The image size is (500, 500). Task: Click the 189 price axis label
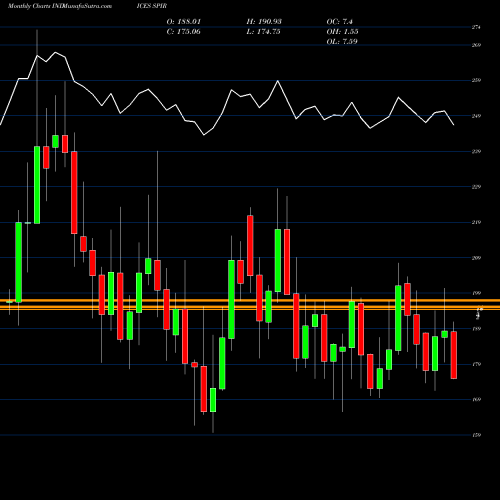pyautogui.click(x=476, y=329)
